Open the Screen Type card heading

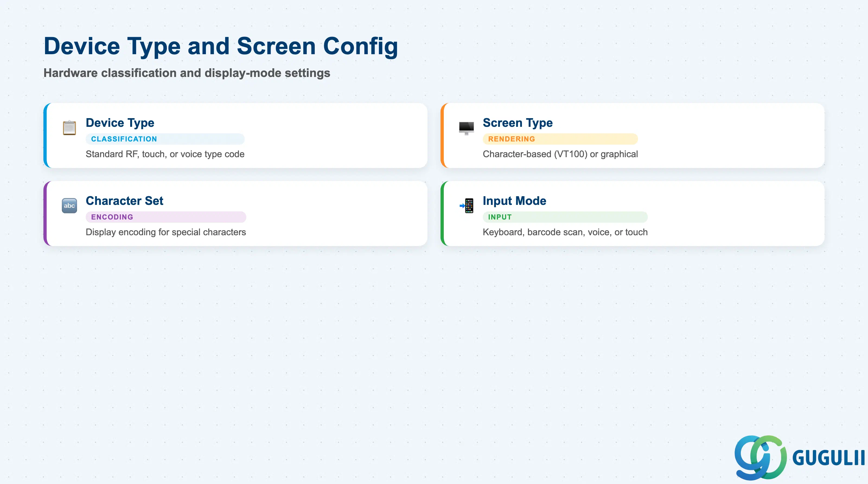pyautogui.click(x=518, y=123)
